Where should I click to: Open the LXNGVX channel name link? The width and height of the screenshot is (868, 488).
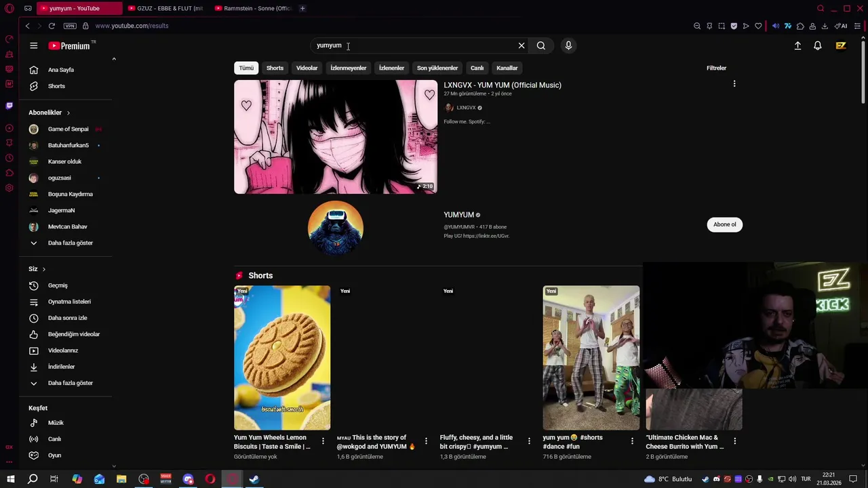(x=466, y=108)
